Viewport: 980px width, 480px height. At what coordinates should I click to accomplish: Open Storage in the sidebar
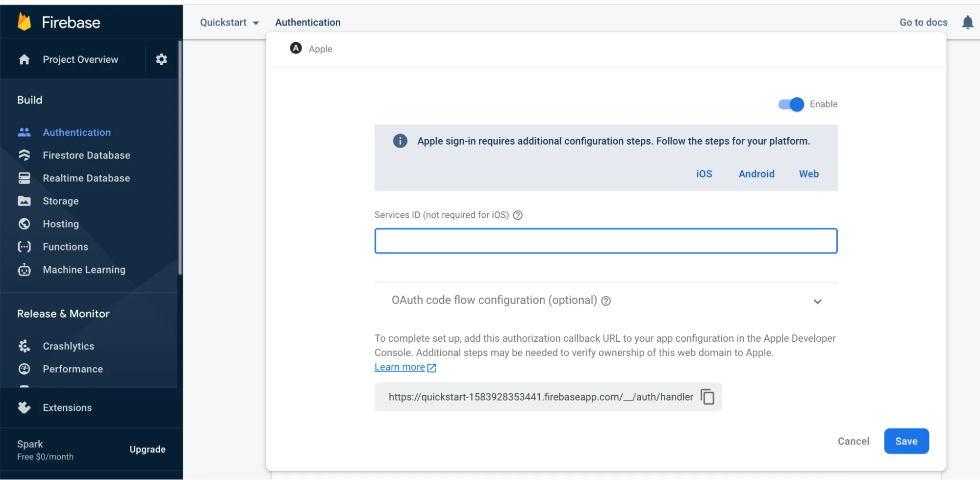60,201
